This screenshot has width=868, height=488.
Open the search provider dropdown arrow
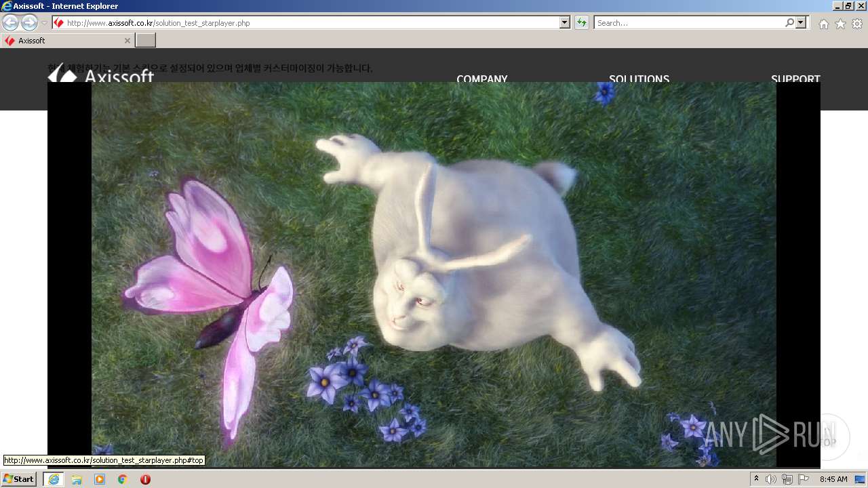[x=802, y=23]
